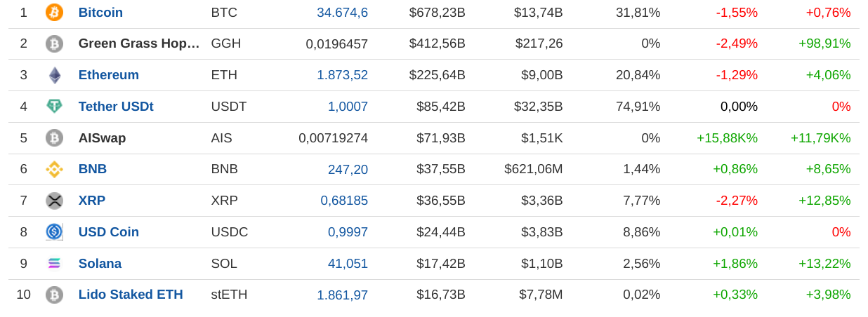
Task: Click the Solana gradient logo icon
Action: pos(54,264)
